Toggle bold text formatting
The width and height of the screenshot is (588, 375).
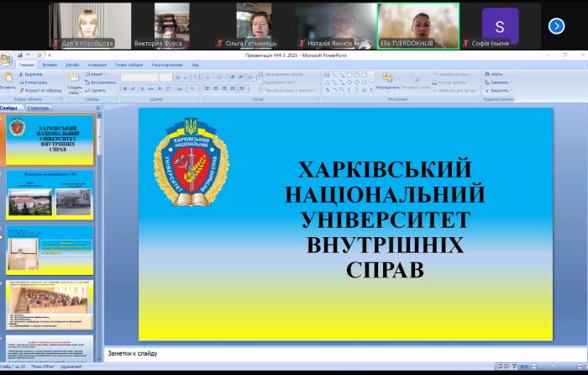[x=123, y=89]
